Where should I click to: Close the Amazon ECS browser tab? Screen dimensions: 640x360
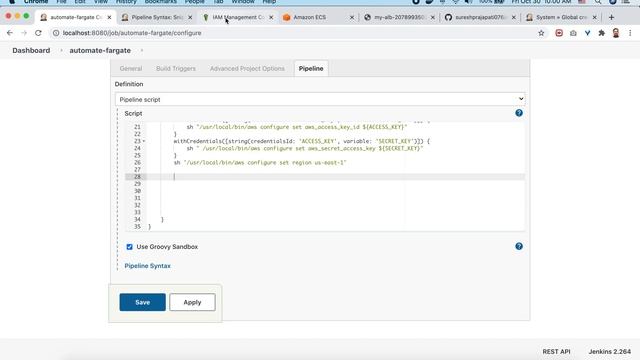coord(352,17)
